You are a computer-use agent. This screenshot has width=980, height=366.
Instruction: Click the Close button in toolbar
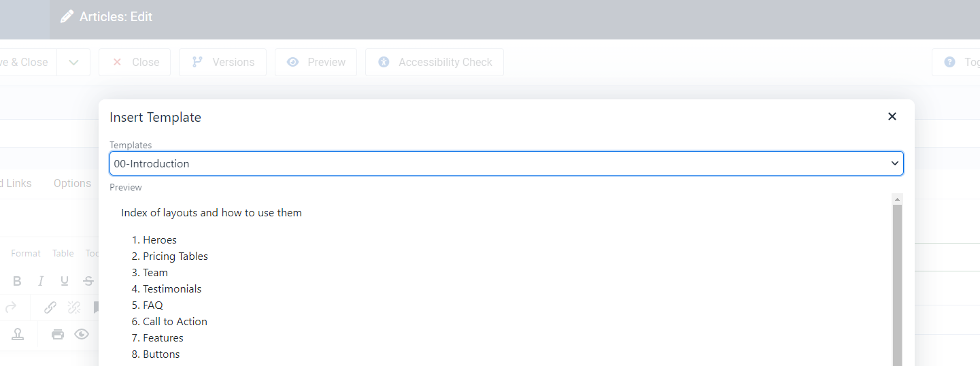(135, 62)
